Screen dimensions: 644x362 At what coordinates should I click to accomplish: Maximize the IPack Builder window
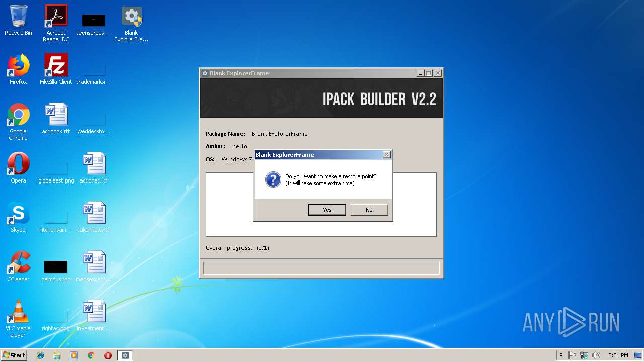[429, 73]
